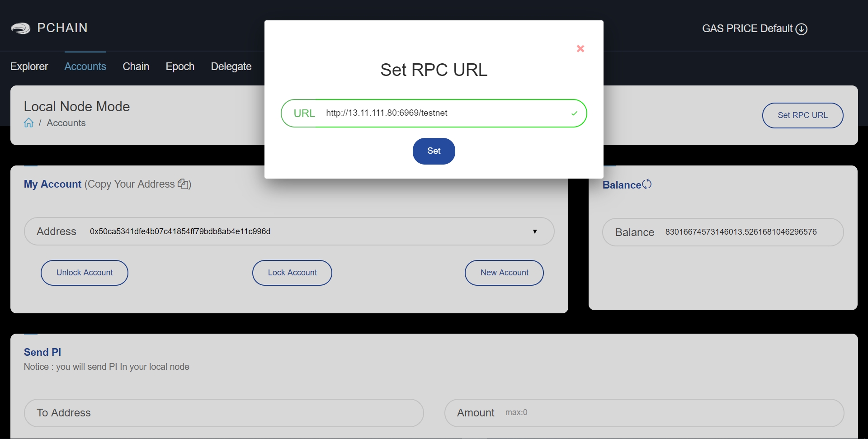868x439 pixels.
Task: Open the Explorer tab
Action: [x=29, y=66]
